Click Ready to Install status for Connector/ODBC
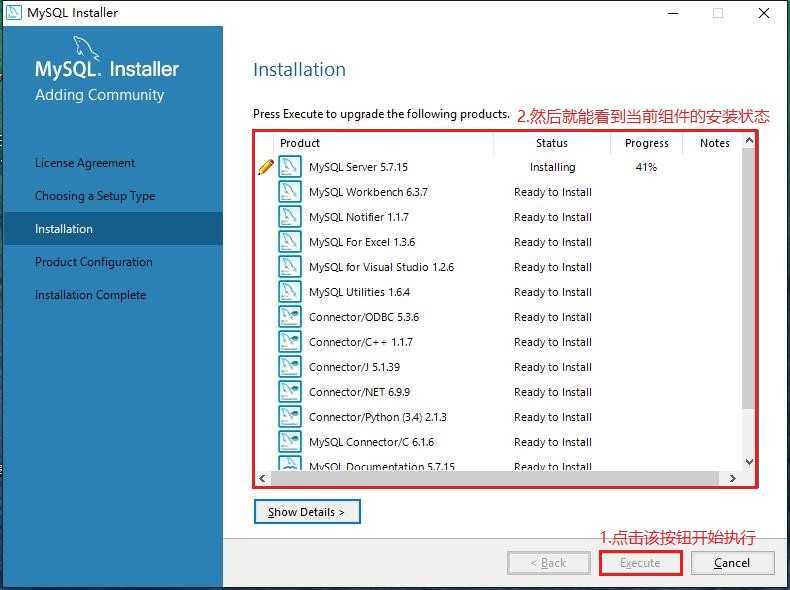The height and width of the screenshot is (590, 790). coord(553,317)
